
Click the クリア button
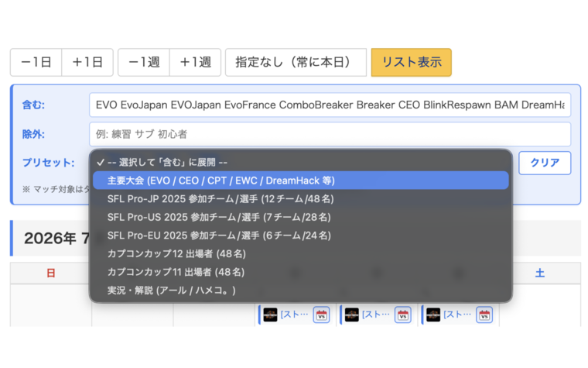(x=545, y=163)
